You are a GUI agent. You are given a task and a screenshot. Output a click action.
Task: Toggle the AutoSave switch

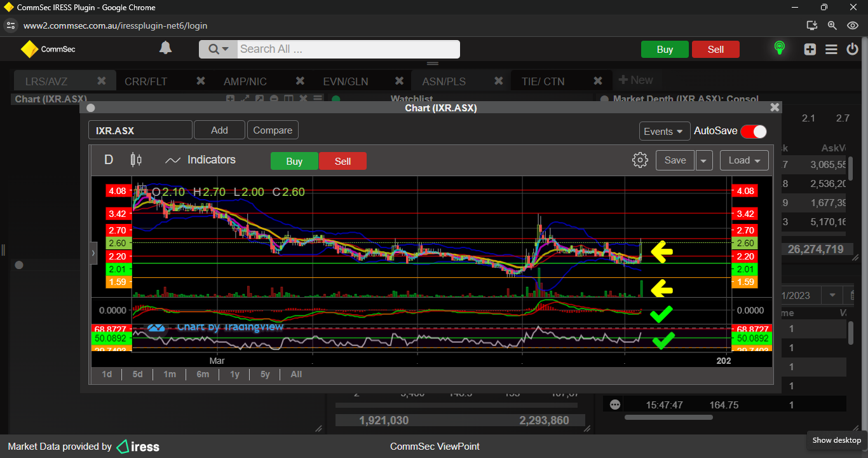pos(754,131)
